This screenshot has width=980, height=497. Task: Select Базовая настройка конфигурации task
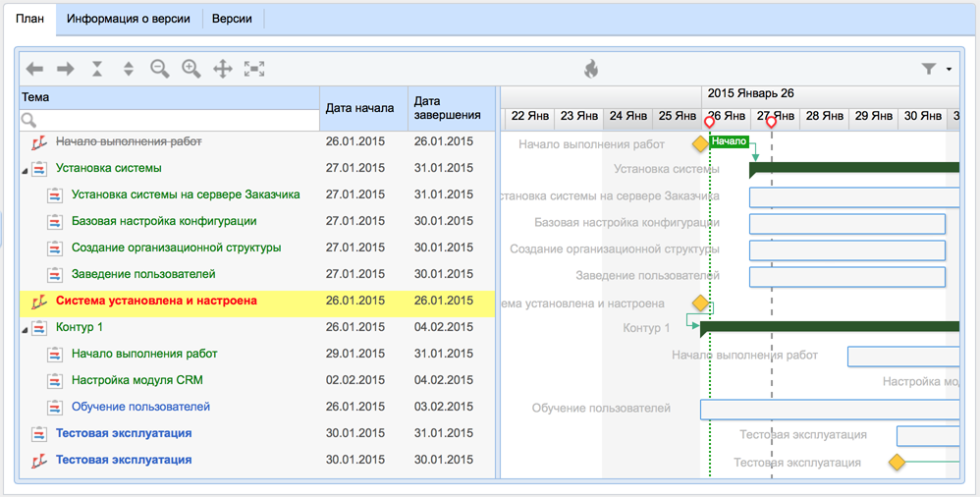coord(164,221)
